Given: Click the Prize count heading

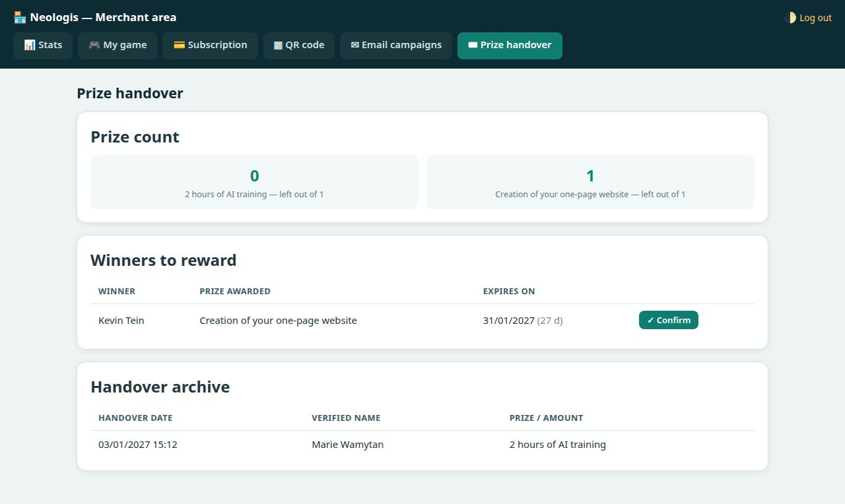Looking at the screenshot, I should 135,137.
